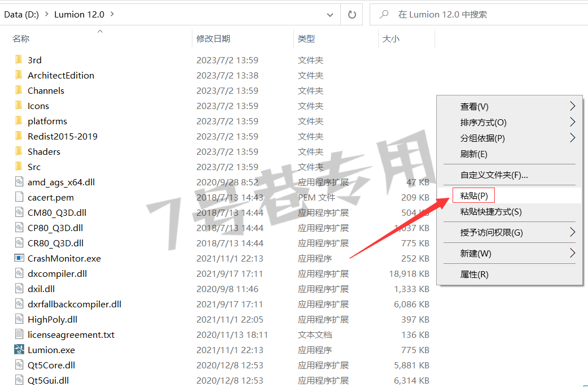Open 属性(R) from the context menu

(x=510, y=275)
